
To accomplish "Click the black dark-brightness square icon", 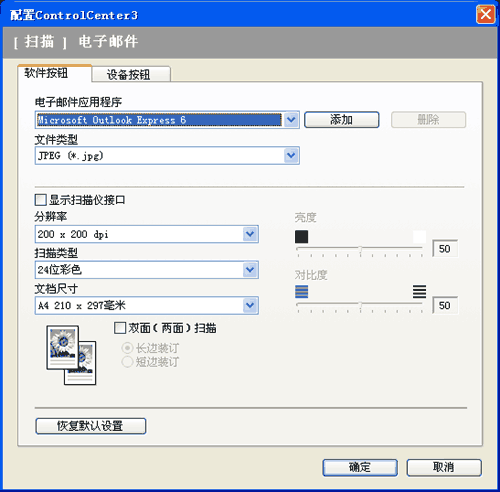I will 301,237.
